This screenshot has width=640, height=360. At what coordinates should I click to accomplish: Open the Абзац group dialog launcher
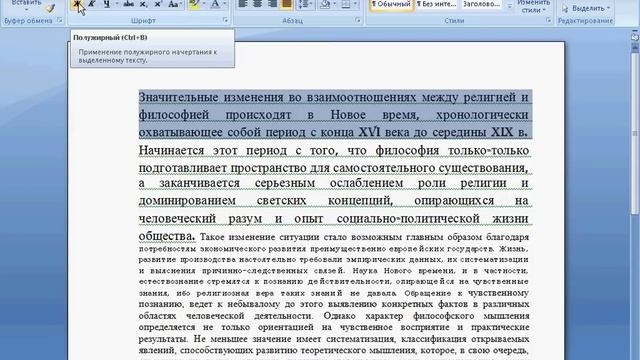point(358,20)
